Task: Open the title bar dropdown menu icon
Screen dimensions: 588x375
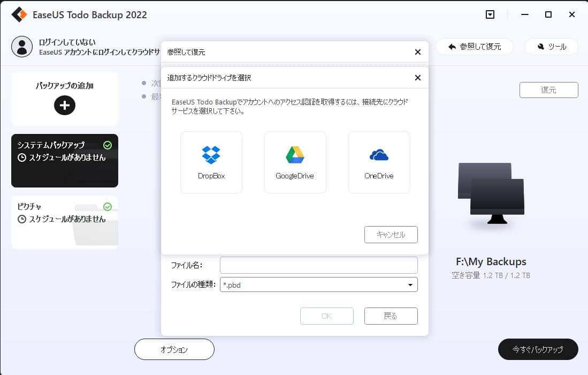Action: pyautogui.click(x=490, y=14)
